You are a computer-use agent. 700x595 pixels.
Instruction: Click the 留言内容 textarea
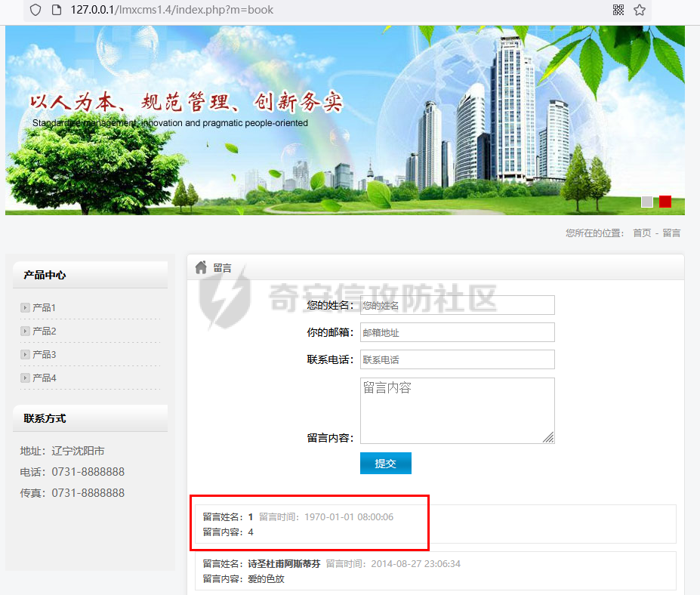tap(457, 411)
